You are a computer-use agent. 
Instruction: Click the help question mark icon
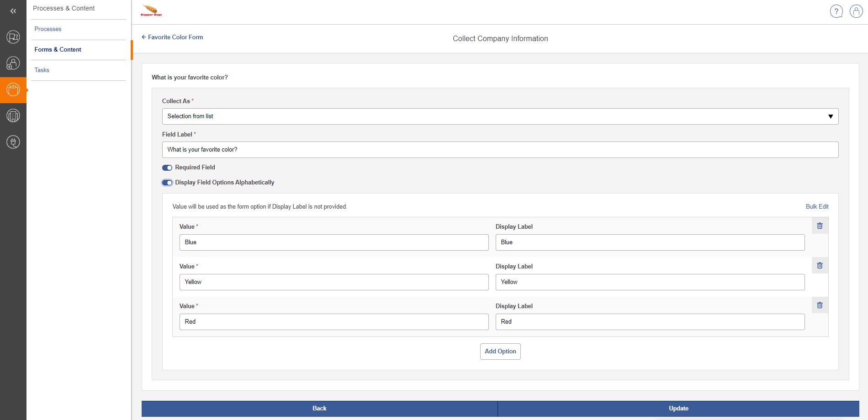click(x=836, y=11)
